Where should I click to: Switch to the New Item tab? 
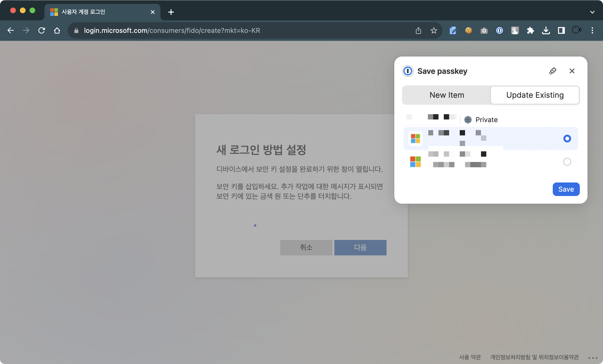coord(447,95)
